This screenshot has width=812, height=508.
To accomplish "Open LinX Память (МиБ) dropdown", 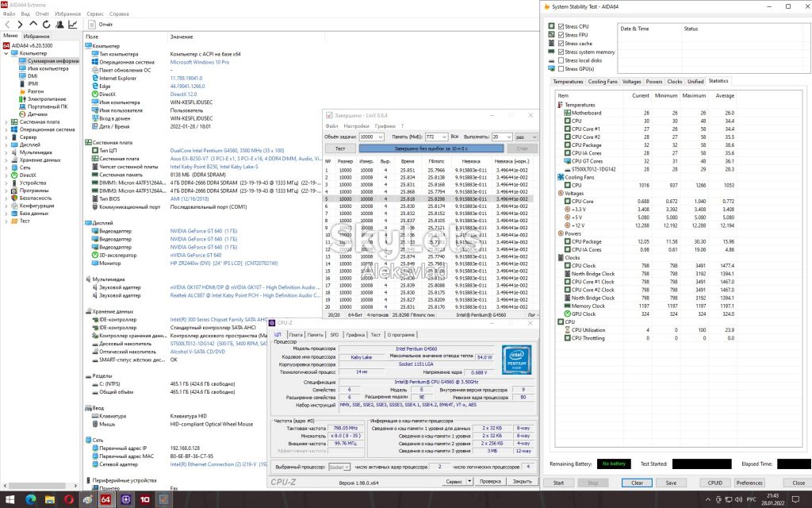I will [444, 137].
